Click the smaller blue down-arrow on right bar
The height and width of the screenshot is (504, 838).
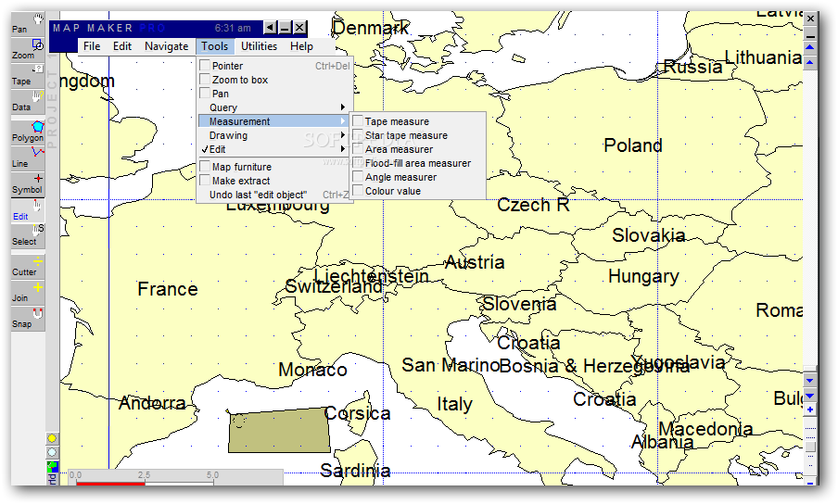(810, 381)
